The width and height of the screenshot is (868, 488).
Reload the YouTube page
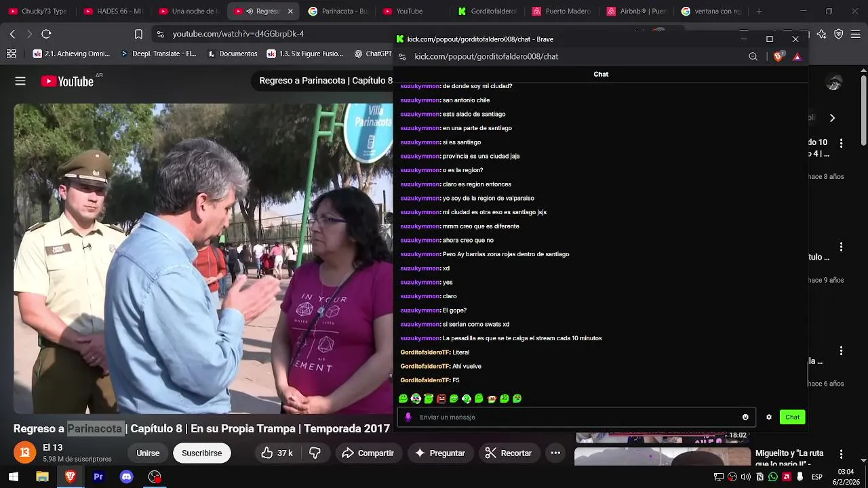46,34
